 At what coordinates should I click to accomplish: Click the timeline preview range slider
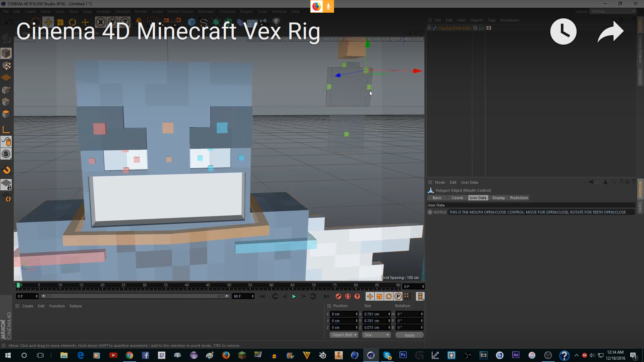pos(136,296)
